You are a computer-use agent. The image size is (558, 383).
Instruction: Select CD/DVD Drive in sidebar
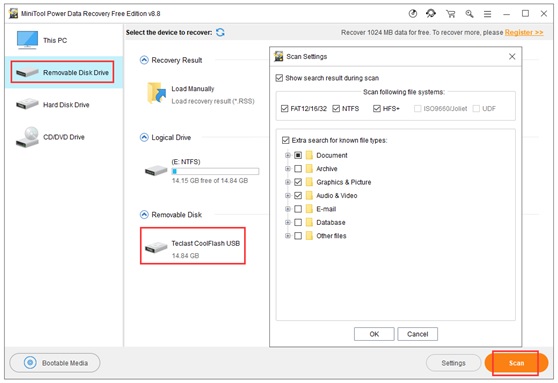pyautogui.click(x=64, y=137)
